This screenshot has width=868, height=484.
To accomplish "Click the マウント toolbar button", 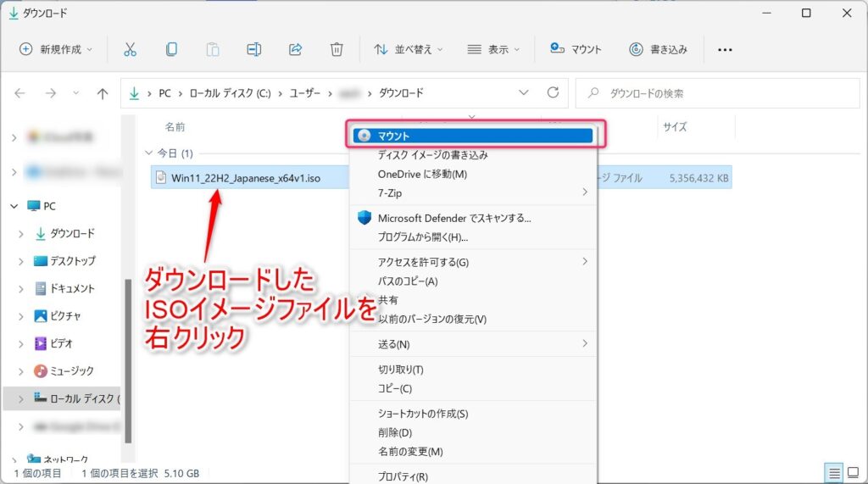I will [576, 49].
